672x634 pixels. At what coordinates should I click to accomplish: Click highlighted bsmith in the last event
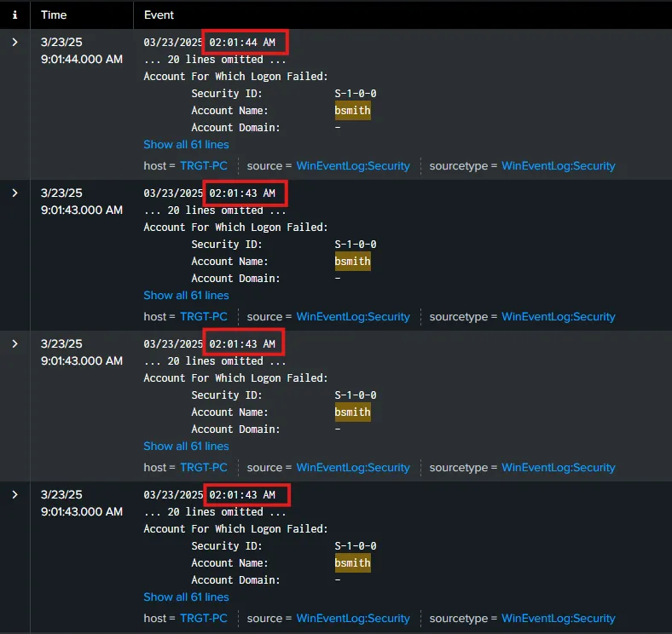tap(353, 563)
